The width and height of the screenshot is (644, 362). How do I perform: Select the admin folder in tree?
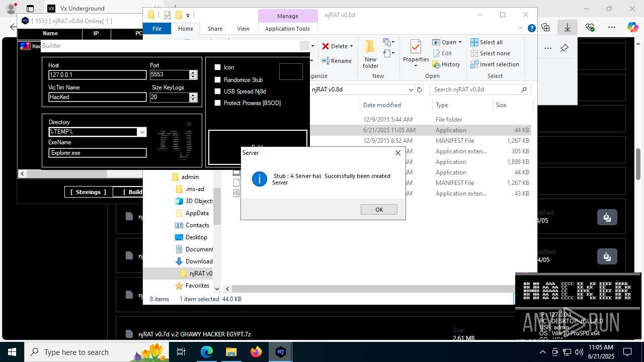coord(190,177)
